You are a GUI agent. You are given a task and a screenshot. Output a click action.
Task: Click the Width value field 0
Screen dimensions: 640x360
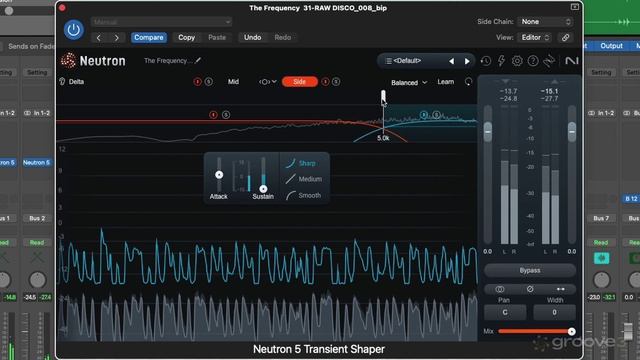click(x=554, y=312)
